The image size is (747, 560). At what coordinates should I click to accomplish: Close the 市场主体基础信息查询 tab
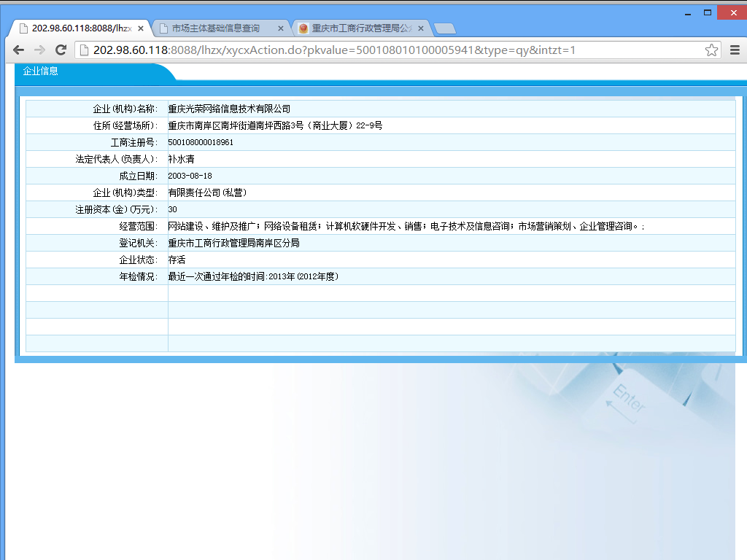[281, 28]
